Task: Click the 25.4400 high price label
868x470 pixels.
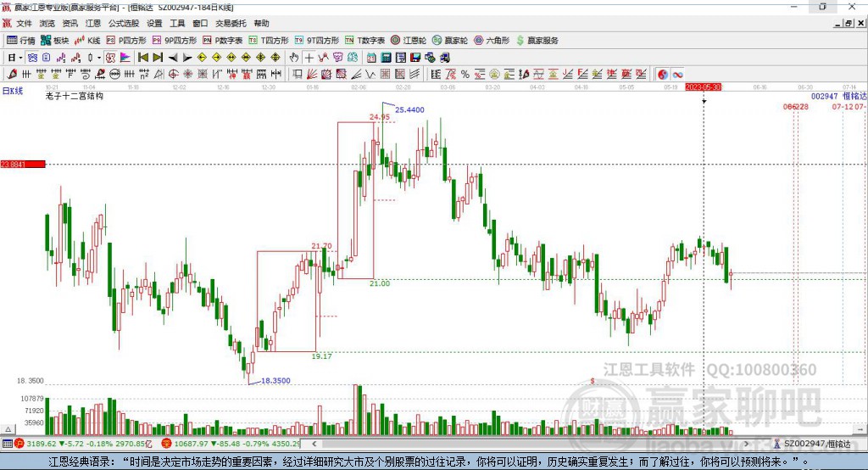Action: tap(409, 109)
